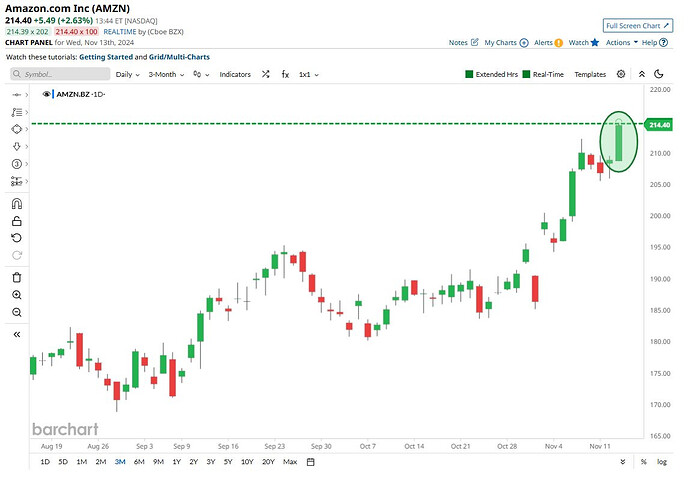Viewport: 690px width, 481px height.
Task: Zoom in on the chart
Action: [17, 295]
